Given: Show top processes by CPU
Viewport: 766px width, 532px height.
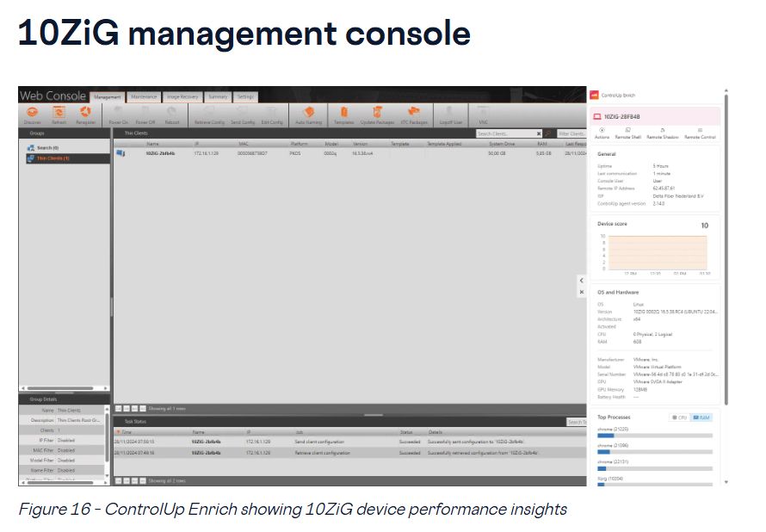Looking at the screenshot, I should (679, 418).
